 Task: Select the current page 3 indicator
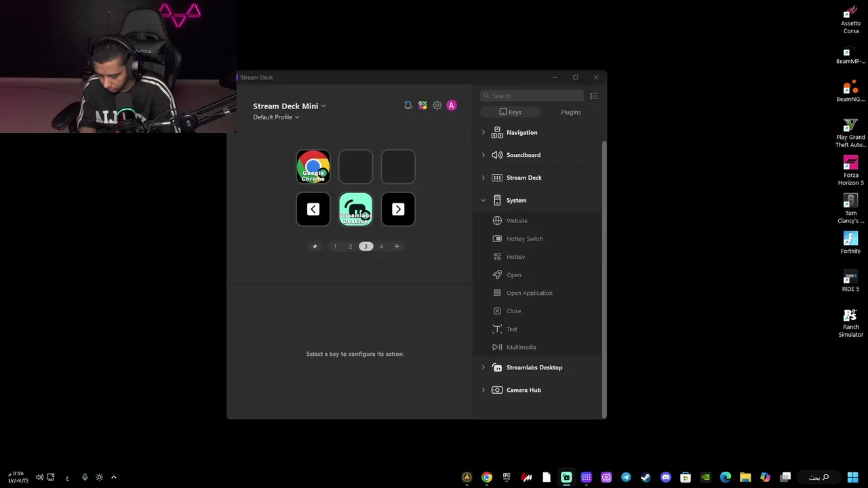[366, 247]
